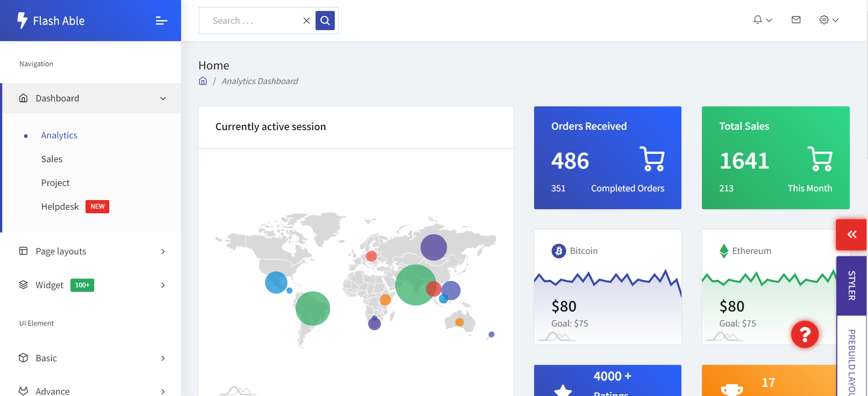Click Ethereum Goal: $75 text
This screenshot has width=868, height=396.
coord(738,323)
